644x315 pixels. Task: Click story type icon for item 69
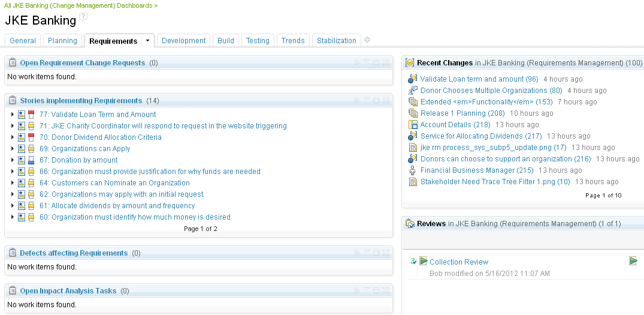pos(22,149)
